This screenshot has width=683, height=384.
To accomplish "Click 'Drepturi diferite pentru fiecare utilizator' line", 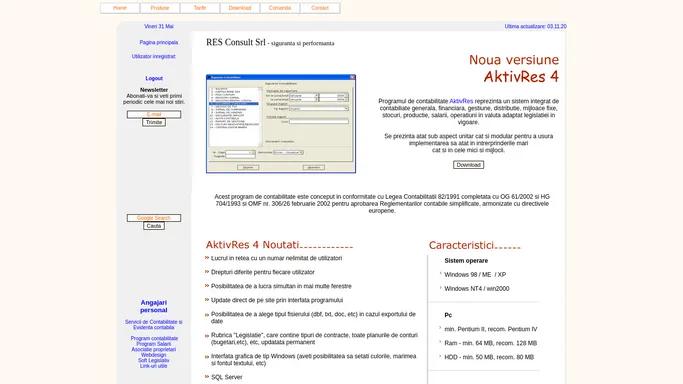I will pyautogui.click(x=263, y=272).
